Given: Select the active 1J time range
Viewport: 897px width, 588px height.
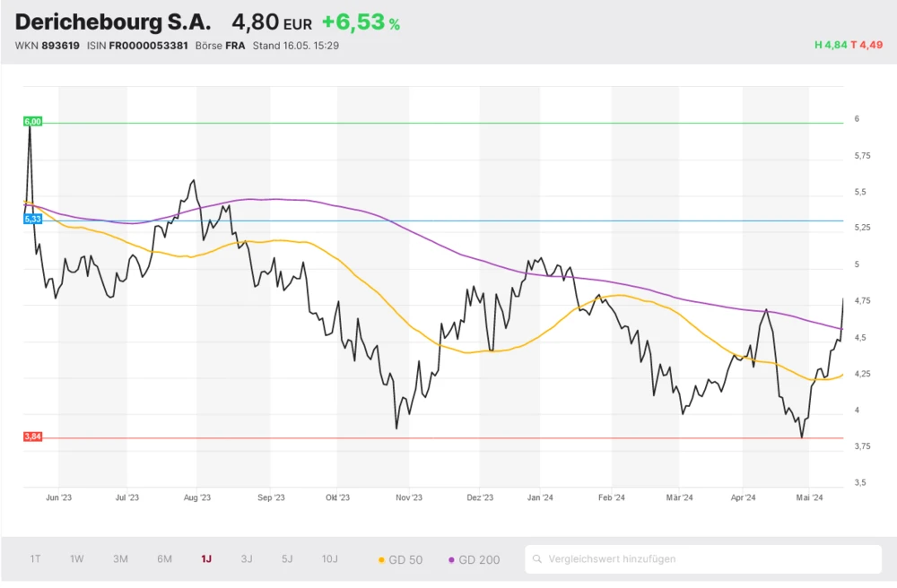Looking at the screenshot, I should pyautogui.click(x=206, y=558).
